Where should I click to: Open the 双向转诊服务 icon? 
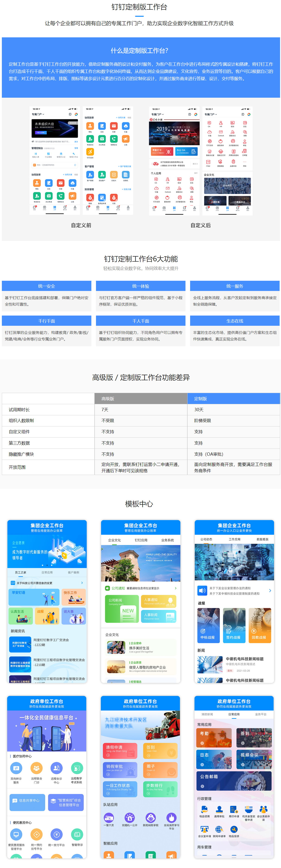pos(16,768)
